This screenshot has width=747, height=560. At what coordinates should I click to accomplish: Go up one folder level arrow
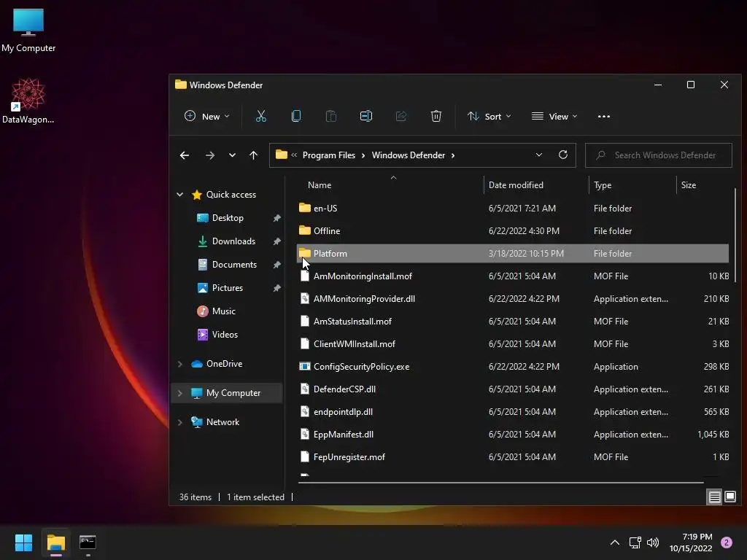point(253,155)
